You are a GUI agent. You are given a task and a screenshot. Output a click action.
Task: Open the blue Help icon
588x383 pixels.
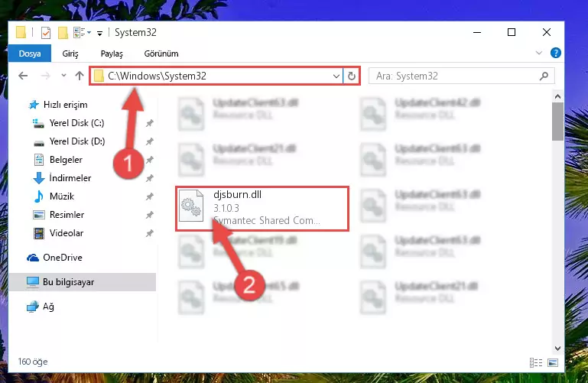(x=555, y=53)
